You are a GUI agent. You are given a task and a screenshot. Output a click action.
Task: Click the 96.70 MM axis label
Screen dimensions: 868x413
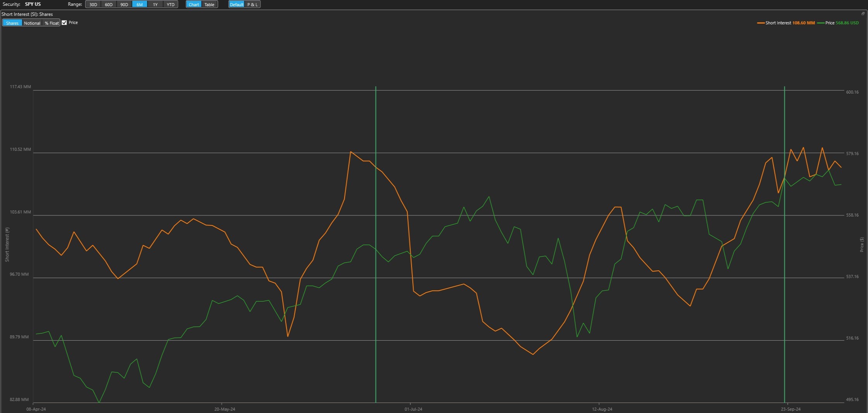point(19,275)
